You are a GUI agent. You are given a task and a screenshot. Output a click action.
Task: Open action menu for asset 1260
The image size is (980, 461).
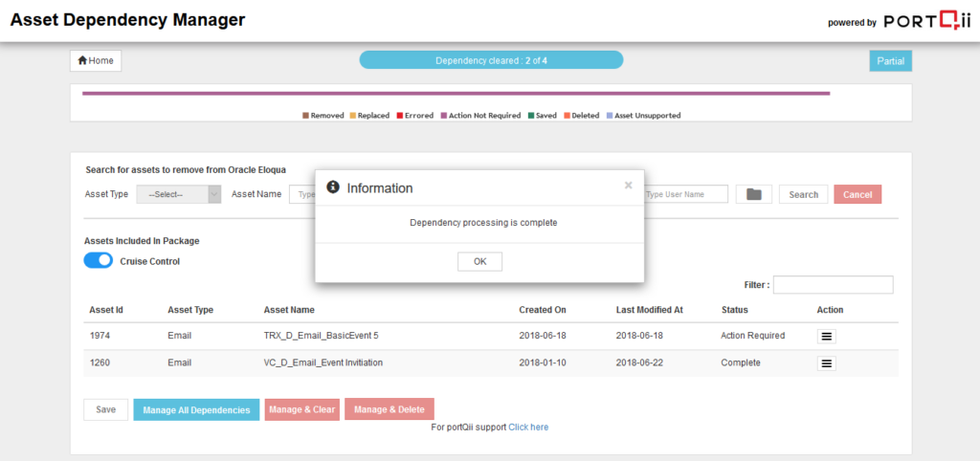click(828, 363)
